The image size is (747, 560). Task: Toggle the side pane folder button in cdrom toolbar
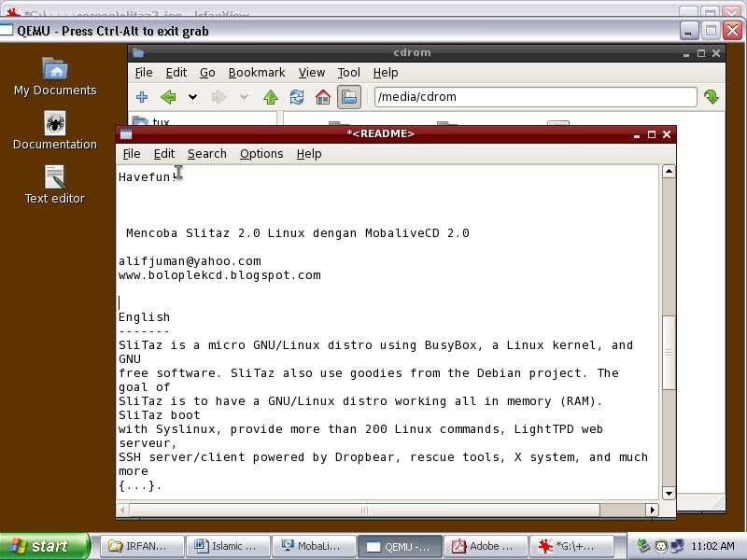(x=349, y=97)
